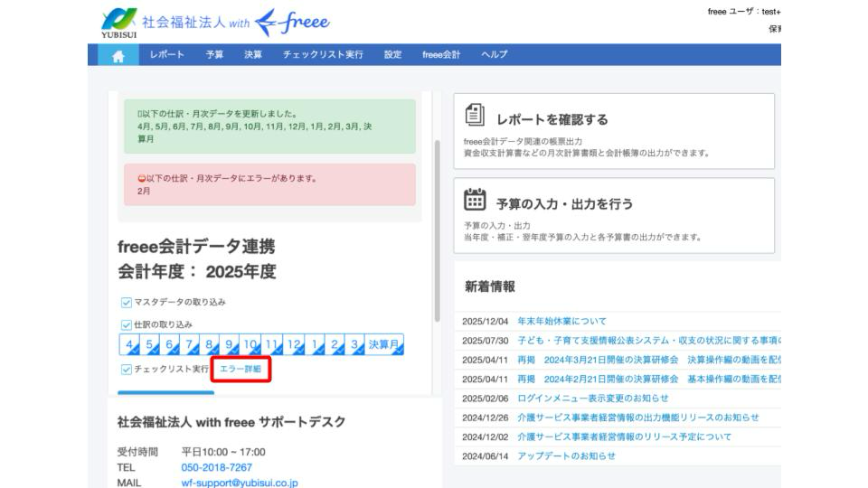The image size is (868, 488).
Task: Open the 2024年3月21日開催の決算研修会 news link
Action: tap(649, 360)
